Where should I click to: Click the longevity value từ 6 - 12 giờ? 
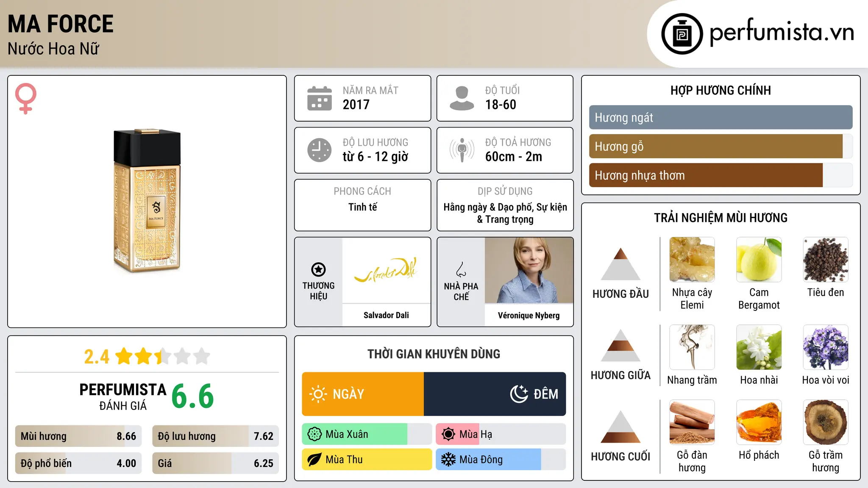[x=376, y=157]
